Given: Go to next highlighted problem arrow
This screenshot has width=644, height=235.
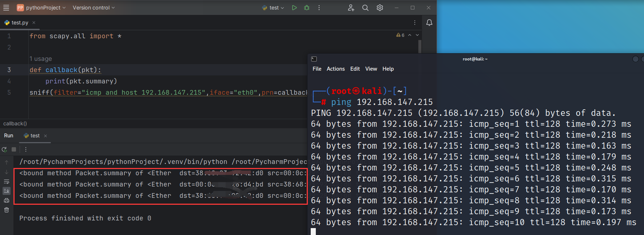Looking at the screenshot, I should click(417, 35).
